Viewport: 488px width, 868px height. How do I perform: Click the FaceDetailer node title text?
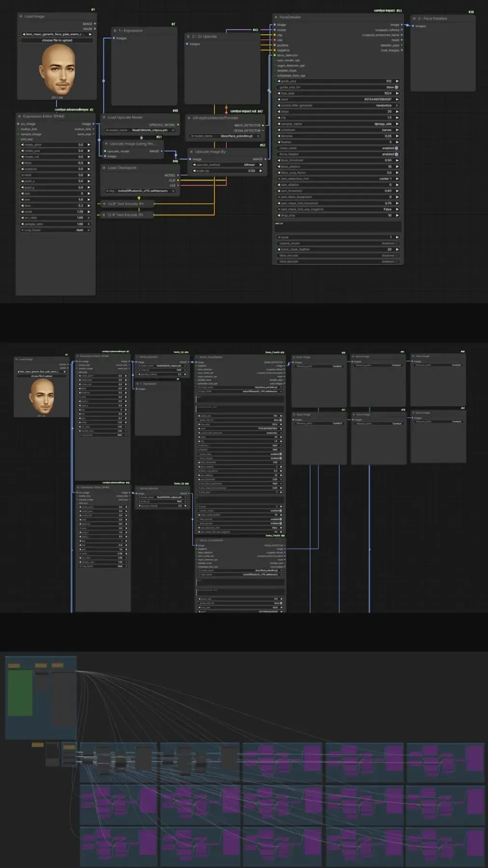pyautogui.click(x=290, y=17)
